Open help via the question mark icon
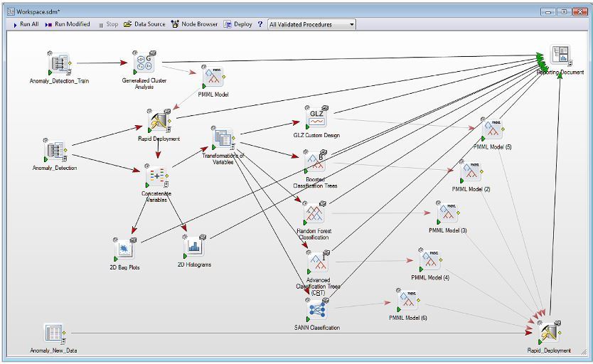This screenshot has width=593, height=364. (x=260, y=24)
